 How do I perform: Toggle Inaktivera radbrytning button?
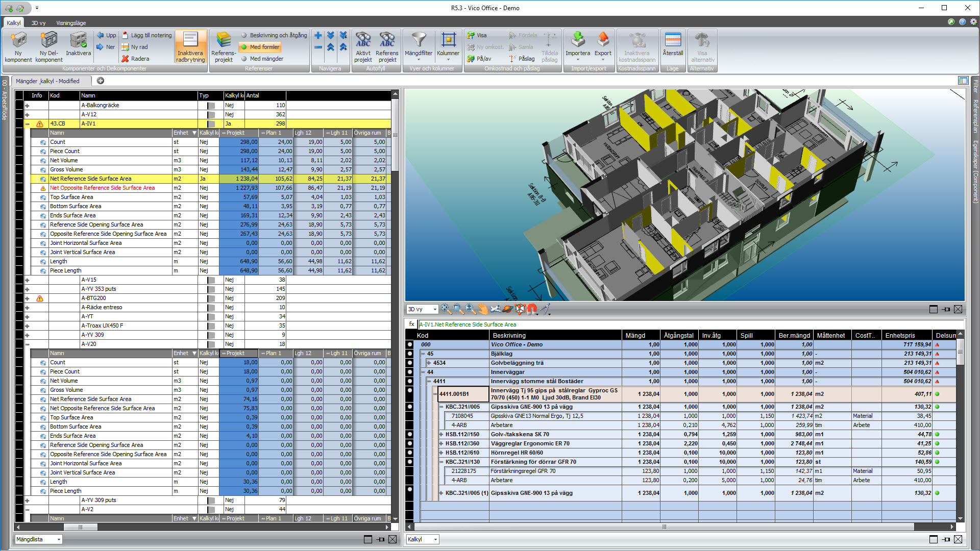click(x=190, y=46)
